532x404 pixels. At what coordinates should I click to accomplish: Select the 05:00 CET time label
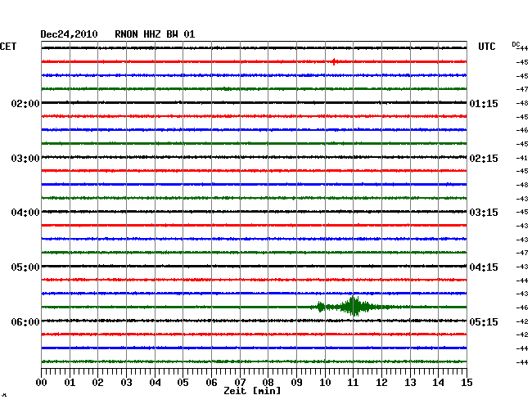click(x=25, y=267)
